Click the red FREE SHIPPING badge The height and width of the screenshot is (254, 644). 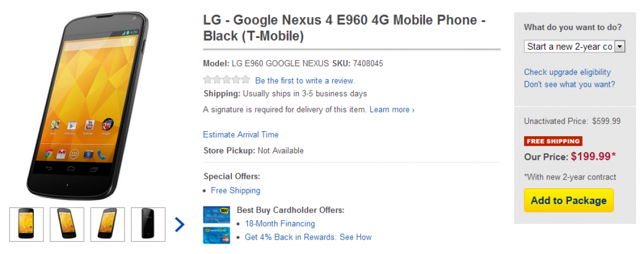tap(553, 141)
